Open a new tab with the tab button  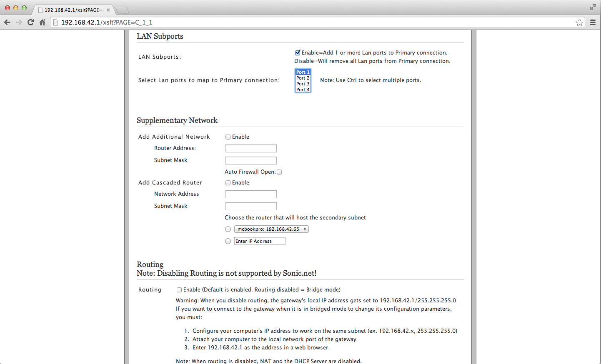122,10
